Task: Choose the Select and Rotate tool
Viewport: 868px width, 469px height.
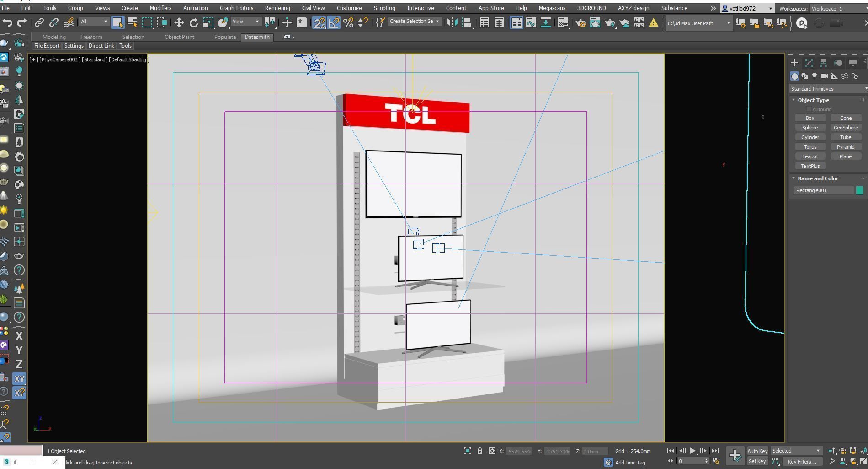Action: 193,22
